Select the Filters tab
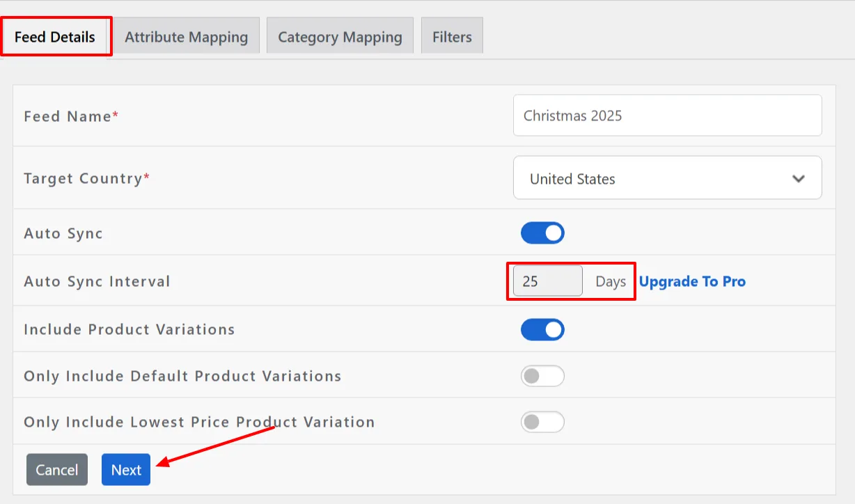Viewport: 855px width, 504px height. click(451, 36)
